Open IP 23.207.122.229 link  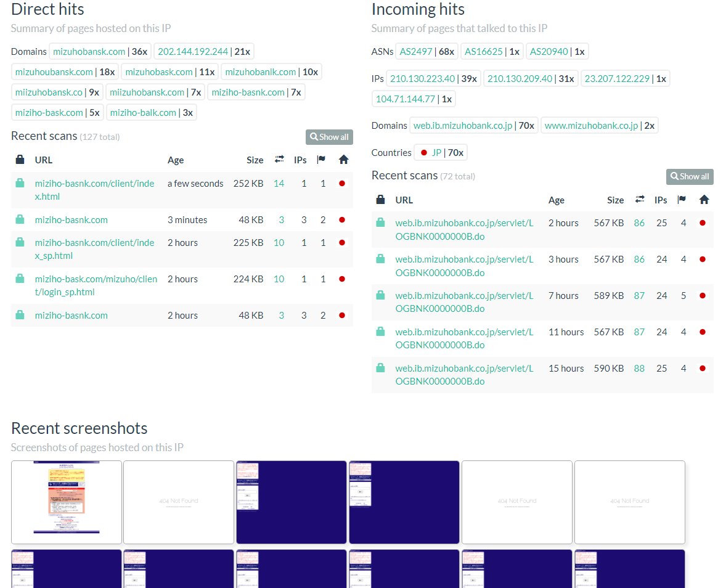point(617,78)
